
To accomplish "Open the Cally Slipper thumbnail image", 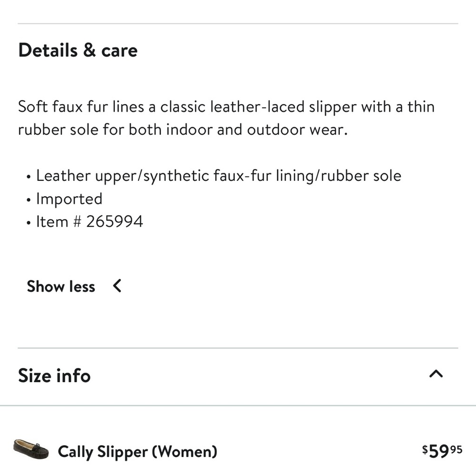I will pos(31,449).
